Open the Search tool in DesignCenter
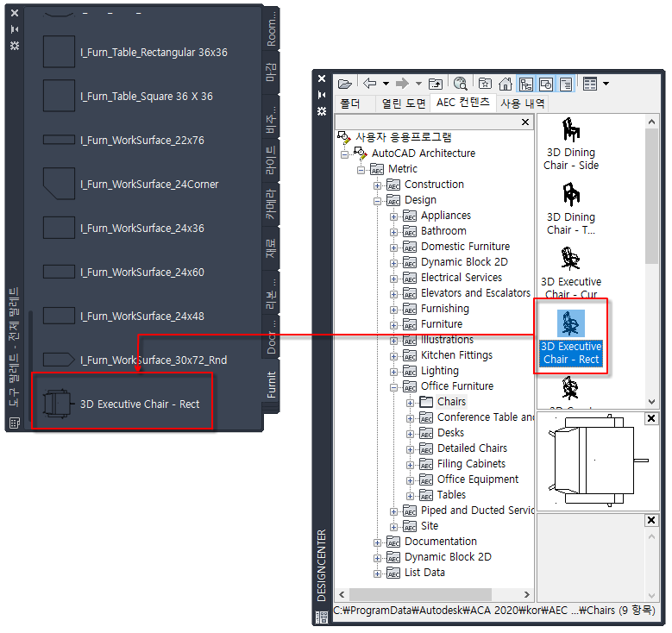This screenshot has height=633, width=672. pos(461,84)
